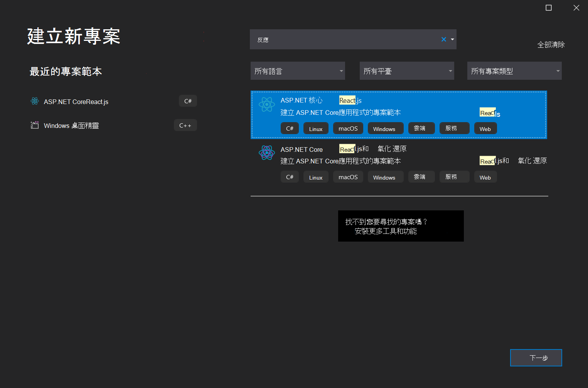Close the 建立新專案 dialog
Screen dimensions: 588x388
click(x=576, y=8)
